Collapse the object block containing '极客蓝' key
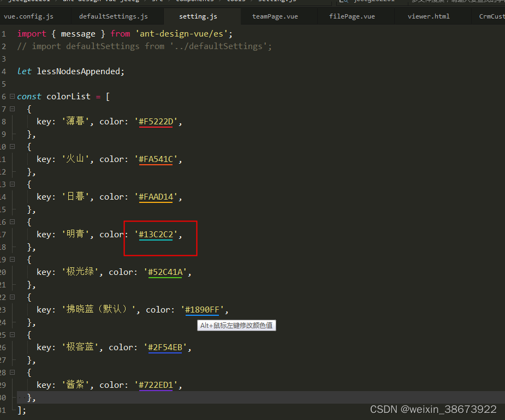This screenshot has height=420, width=505. tap(12, 335)
